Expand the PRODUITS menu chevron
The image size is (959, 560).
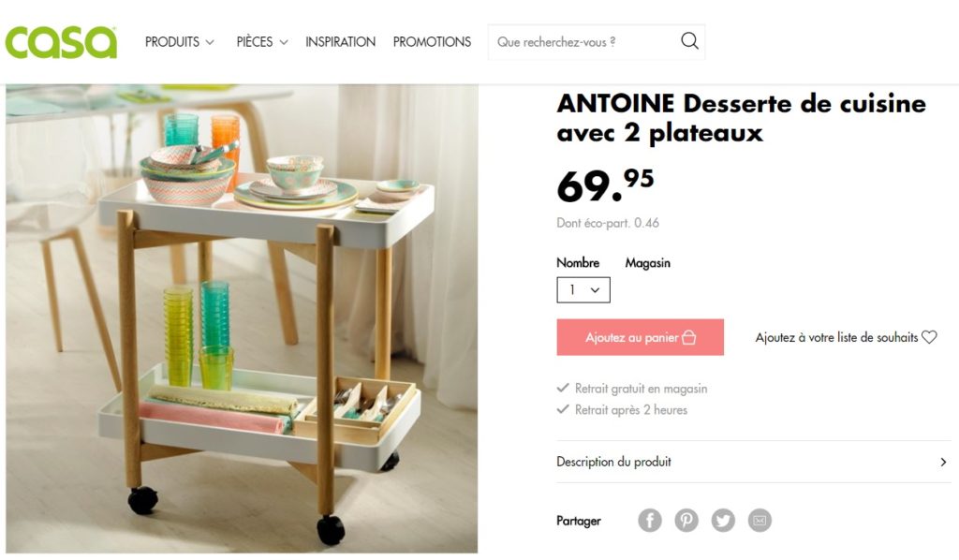tap(210, 42)
